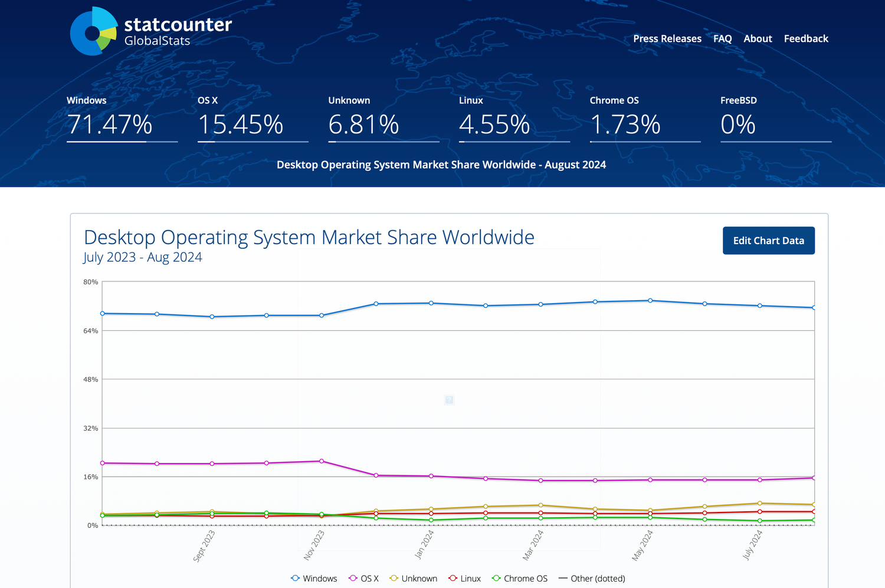Toggle OS X series in chart legend

364,579
